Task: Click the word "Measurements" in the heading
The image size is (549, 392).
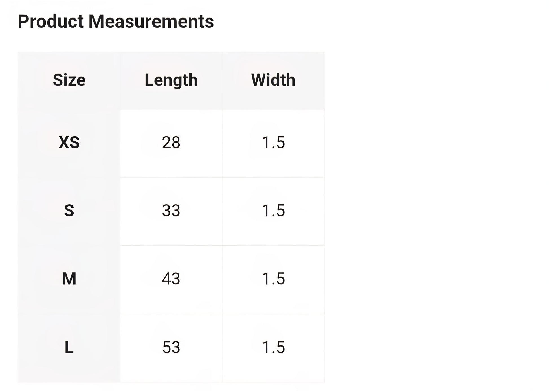Action: coord(151,21)
